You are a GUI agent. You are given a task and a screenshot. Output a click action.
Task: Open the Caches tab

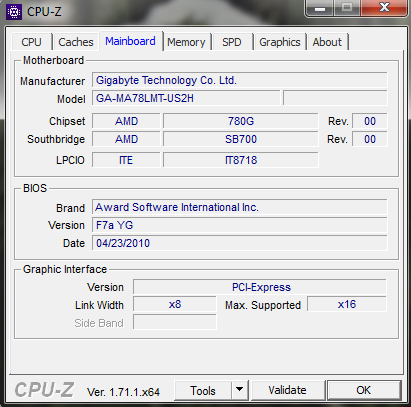pos(76,42)
